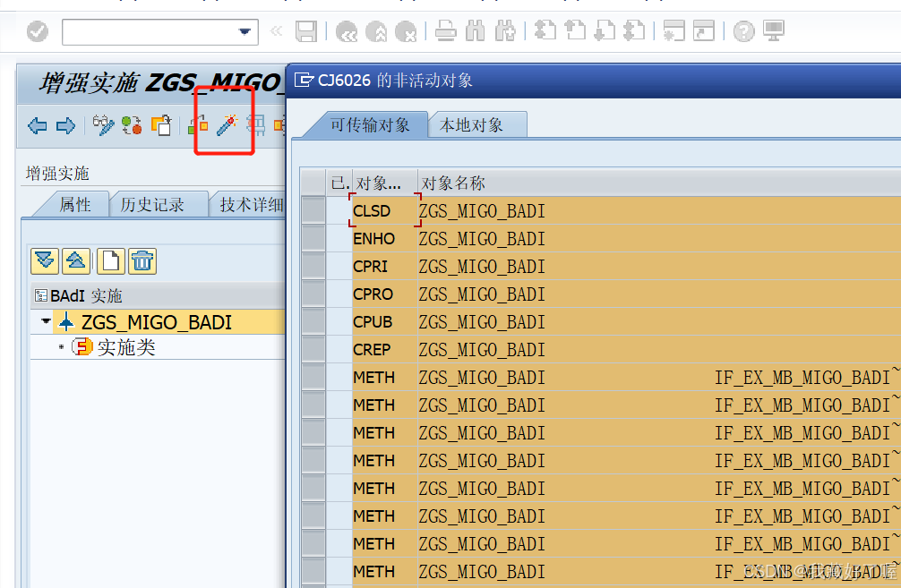Image resolution: width=901 pixels, height=588 pixels.
Task: Select the 实施类 tree item
Action: 126,347
